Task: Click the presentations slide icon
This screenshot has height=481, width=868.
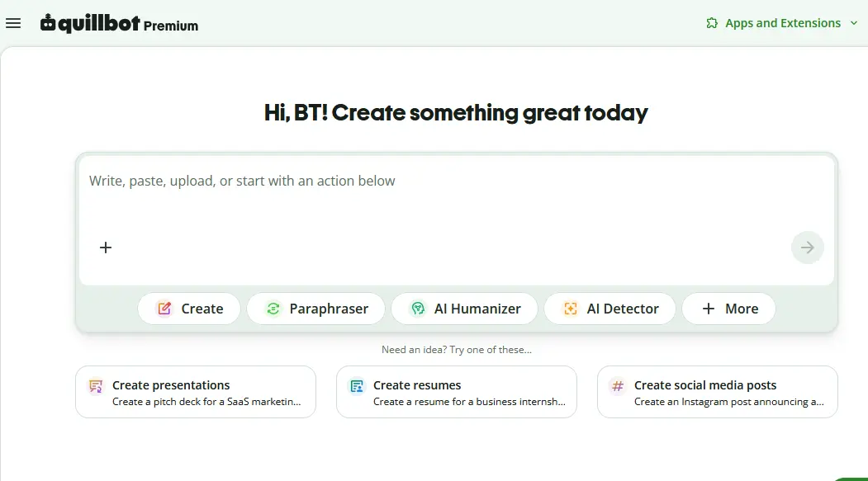Action: (96, 386)
